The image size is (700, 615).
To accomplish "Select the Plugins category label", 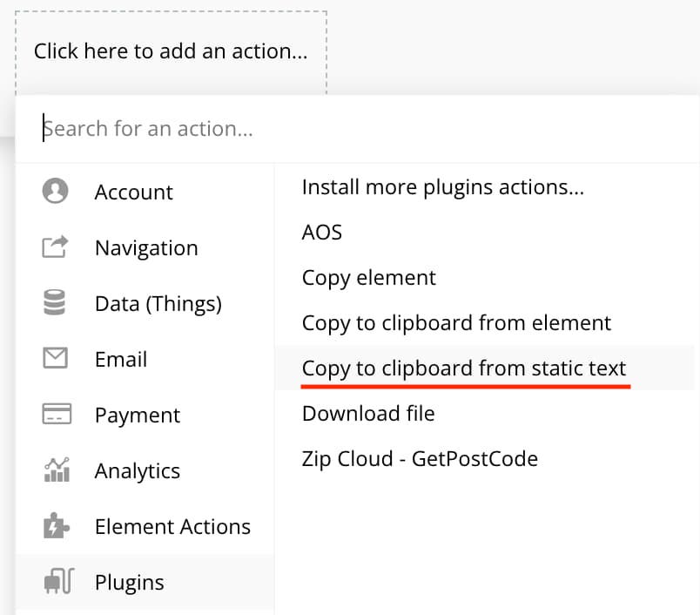I will (130, 583).
